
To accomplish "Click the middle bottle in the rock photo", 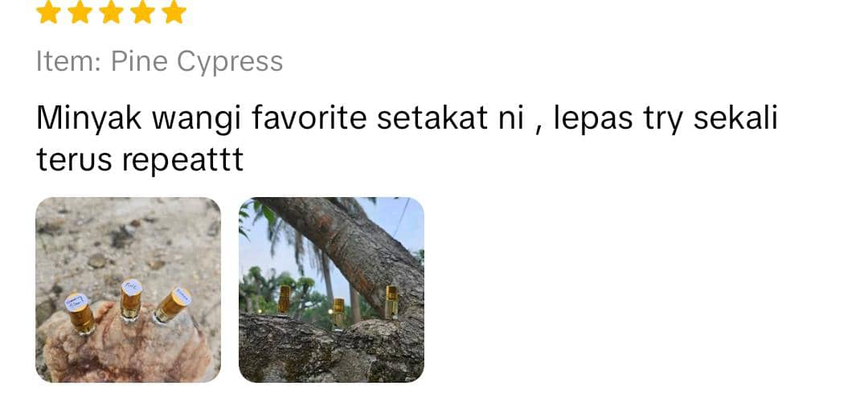I will click(x=131, y=299).
